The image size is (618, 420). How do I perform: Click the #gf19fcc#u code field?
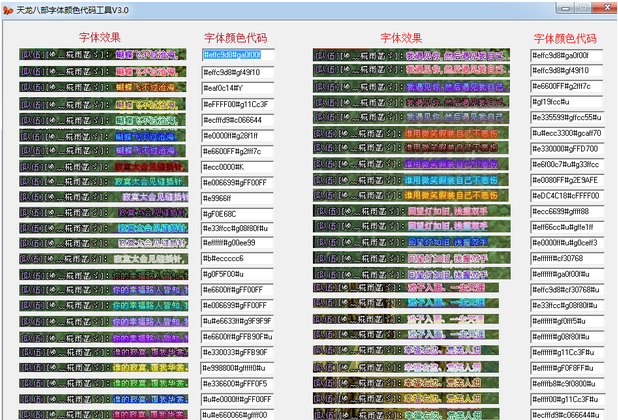tap(566, 104)
